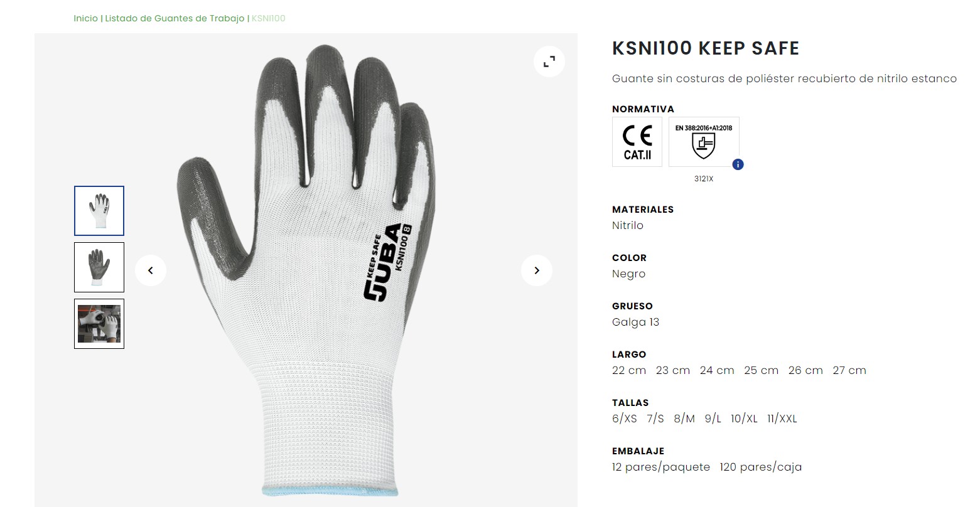Image resolution: width=980 pixels, height=507 pixels.
Task: Click the EN 388:2016 shield icon
Action: [x=704, y=142]
